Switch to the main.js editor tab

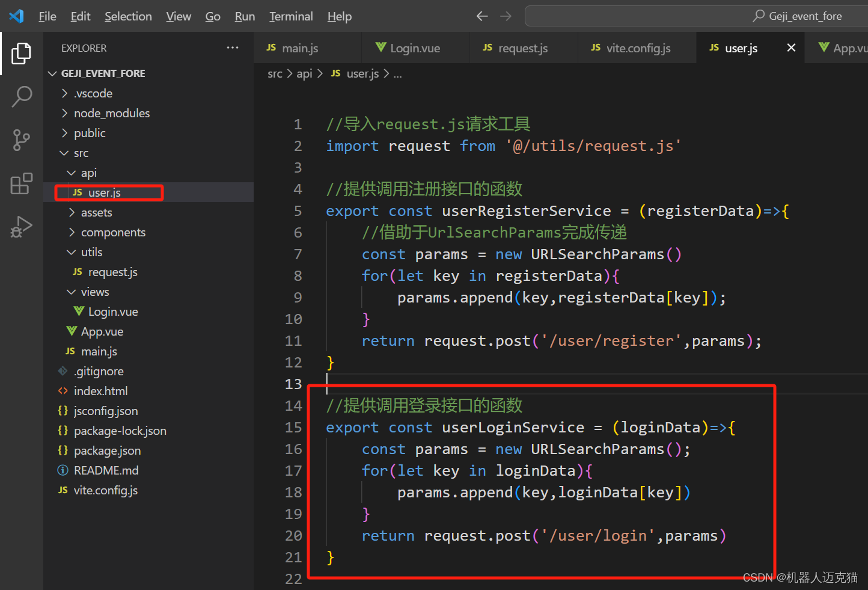[308, 48]
